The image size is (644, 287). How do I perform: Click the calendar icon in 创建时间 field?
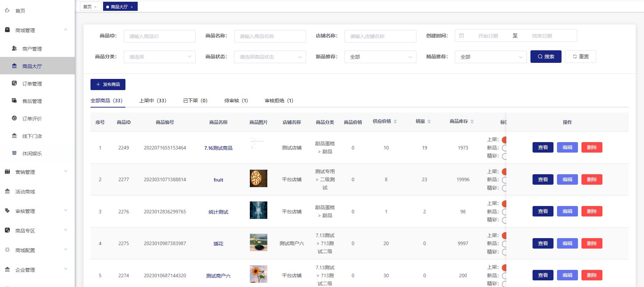tap(462, 36)
